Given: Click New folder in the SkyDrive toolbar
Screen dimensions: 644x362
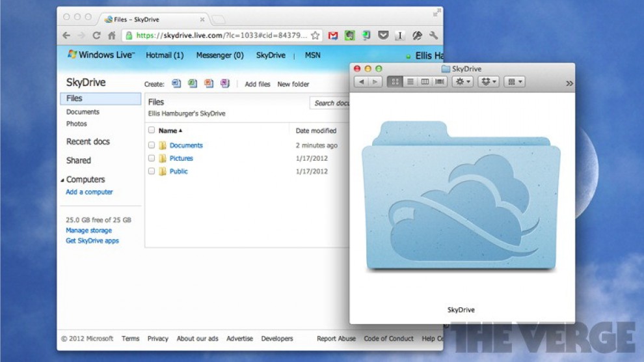Looking at the screenshot, I should [x=293, y=84].
